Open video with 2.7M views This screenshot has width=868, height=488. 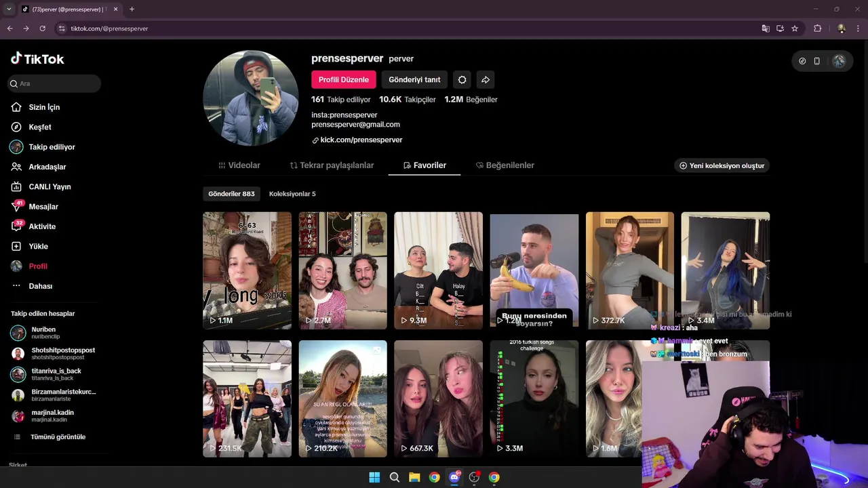point(342,270)
